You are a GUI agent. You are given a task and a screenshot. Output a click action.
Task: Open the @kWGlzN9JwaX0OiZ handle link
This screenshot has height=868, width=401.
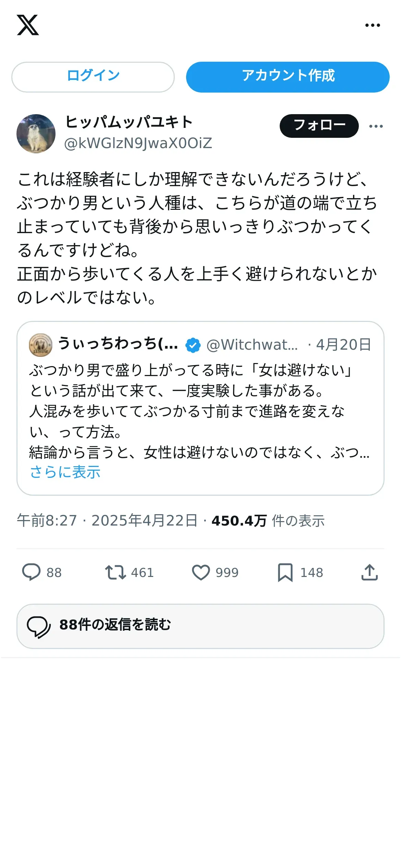point(138,143)
